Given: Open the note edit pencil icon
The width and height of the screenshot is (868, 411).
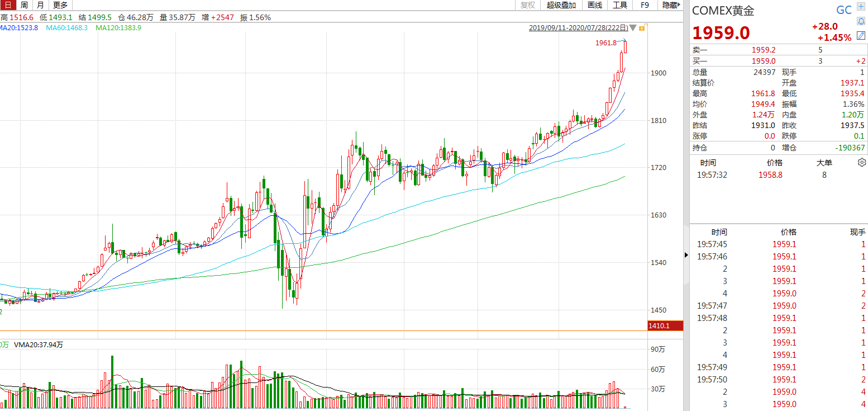Looking at the screenshot, I should [861, 35].
